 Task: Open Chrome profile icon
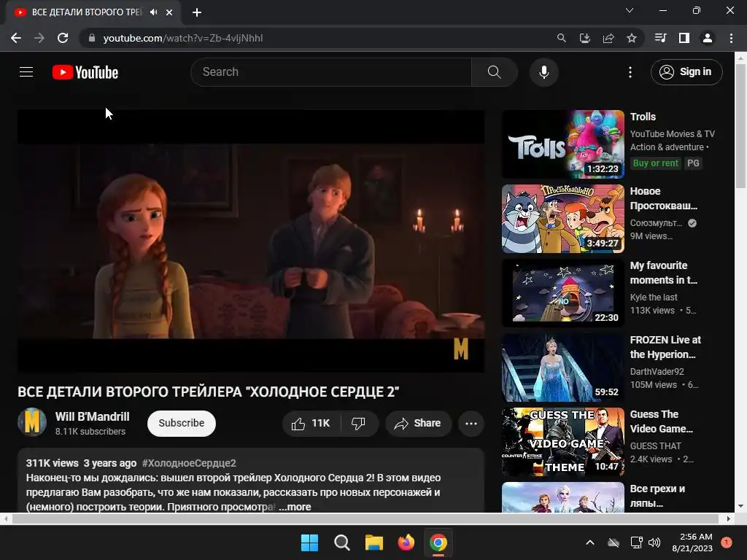tap(708, 38)
